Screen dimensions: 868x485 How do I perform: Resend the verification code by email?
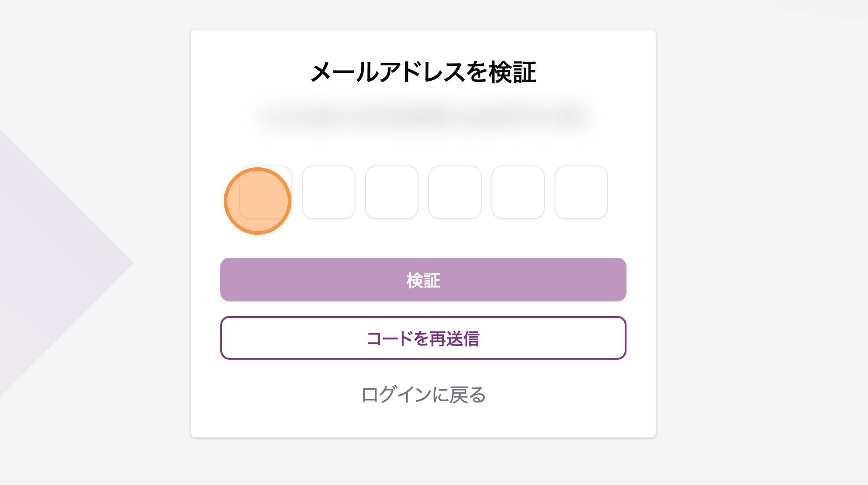(x=423, y=338)
